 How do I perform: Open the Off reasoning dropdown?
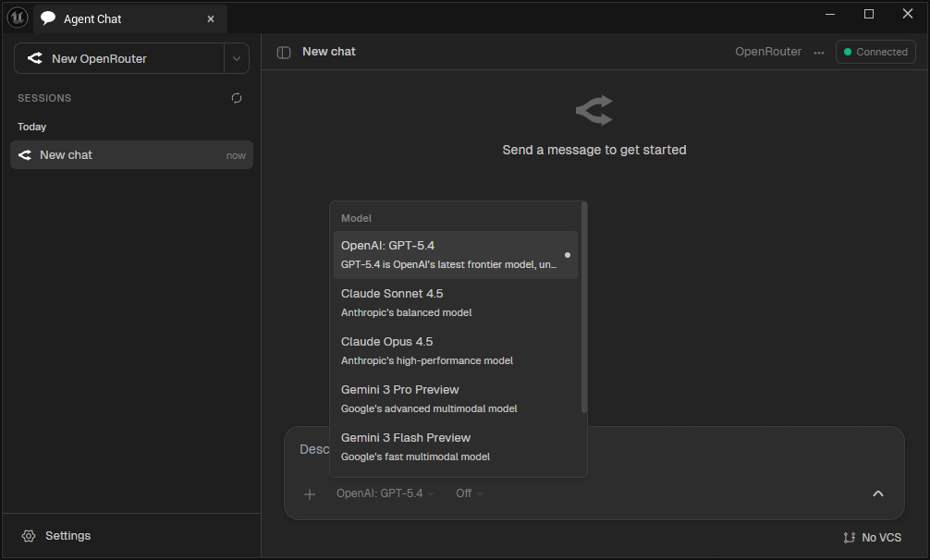pos(469,493)
